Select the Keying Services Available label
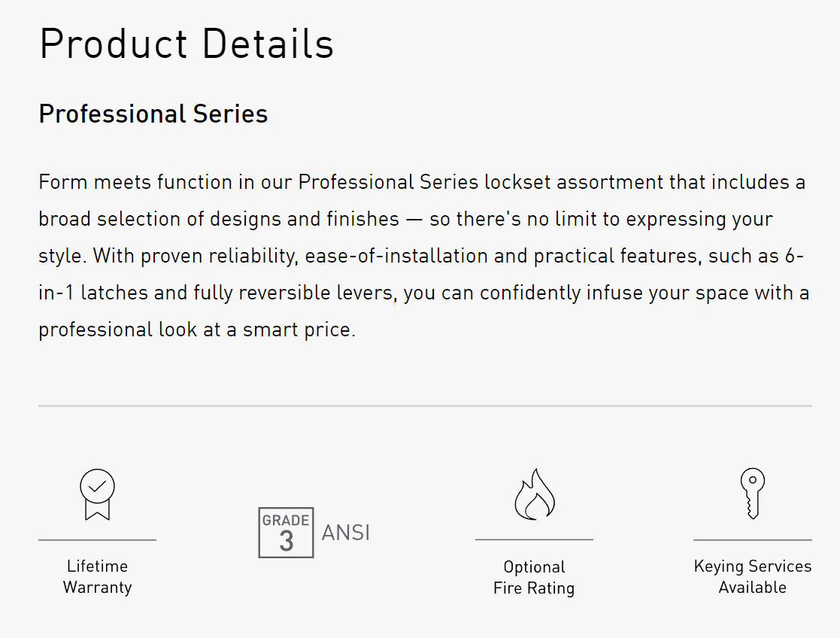Screen dimensions: 840x638 (752, 577)
